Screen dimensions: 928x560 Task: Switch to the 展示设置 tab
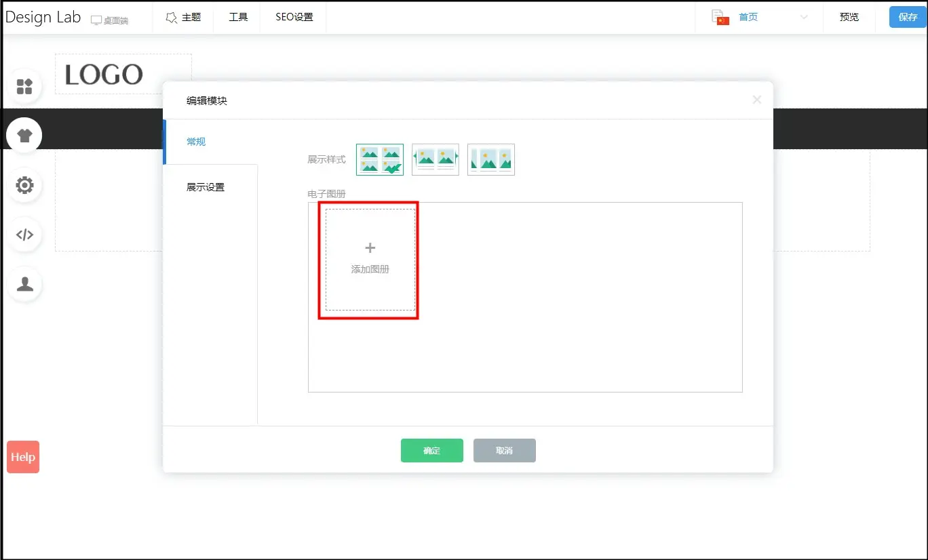(x=206, y=187)
